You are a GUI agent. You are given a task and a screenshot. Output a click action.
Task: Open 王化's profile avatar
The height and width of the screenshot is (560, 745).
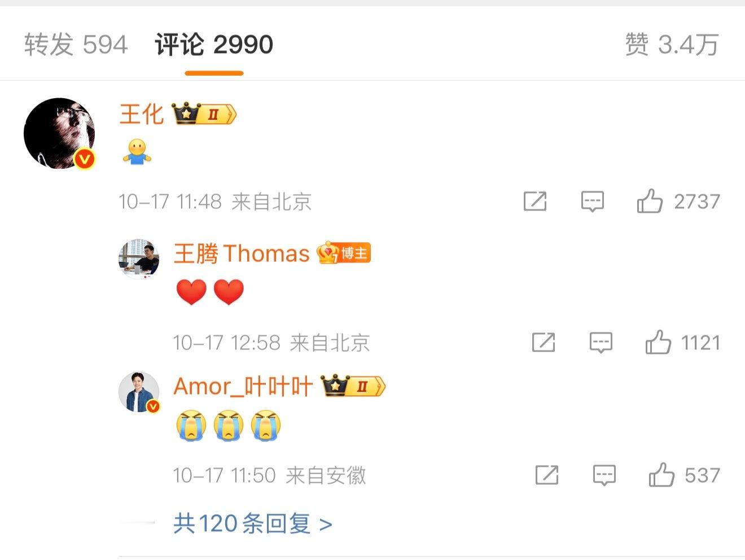(59, 134)
